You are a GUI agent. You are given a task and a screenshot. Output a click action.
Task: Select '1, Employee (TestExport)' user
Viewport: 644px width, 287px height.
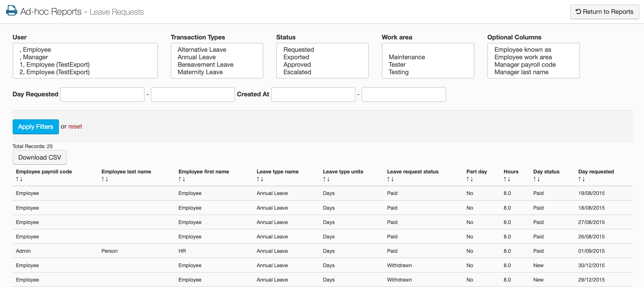(55, 65)
